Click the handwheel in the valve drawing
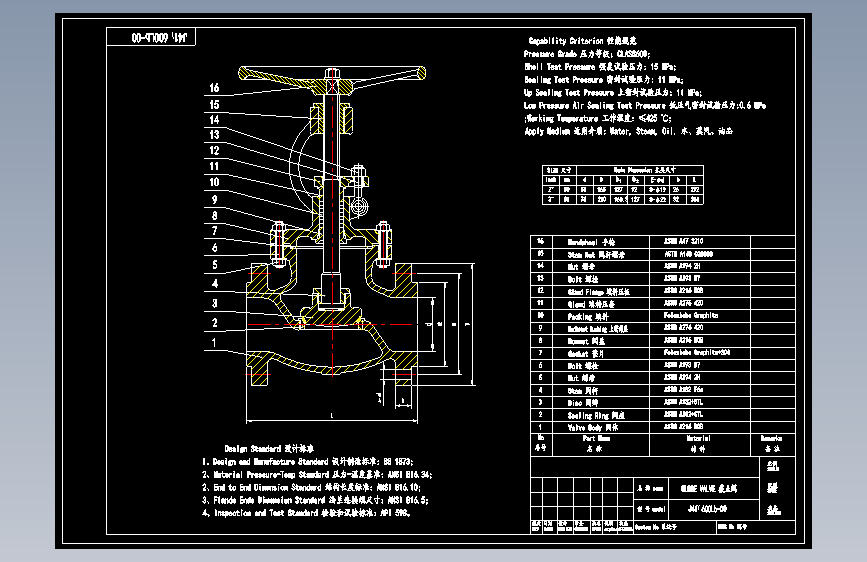The width and height of the screenshot is (867, 562). (332, 79)
